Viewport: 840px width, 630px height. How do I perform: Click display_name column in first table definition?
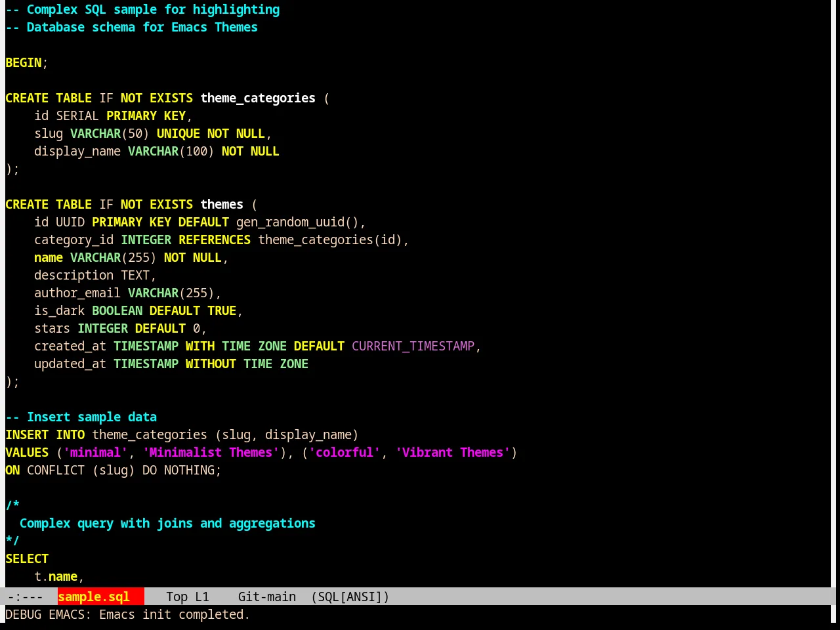tap(77, 151)
